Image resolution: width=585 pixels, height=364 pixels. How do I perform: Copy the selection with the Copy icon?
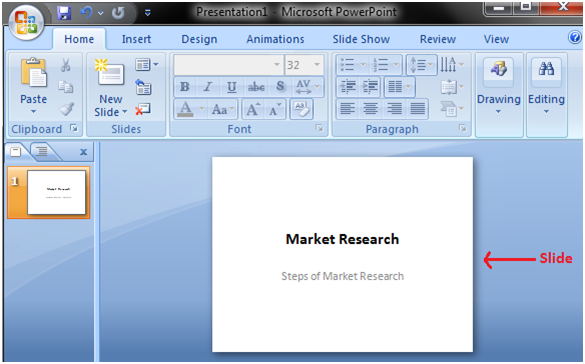(x=66, y=87)
